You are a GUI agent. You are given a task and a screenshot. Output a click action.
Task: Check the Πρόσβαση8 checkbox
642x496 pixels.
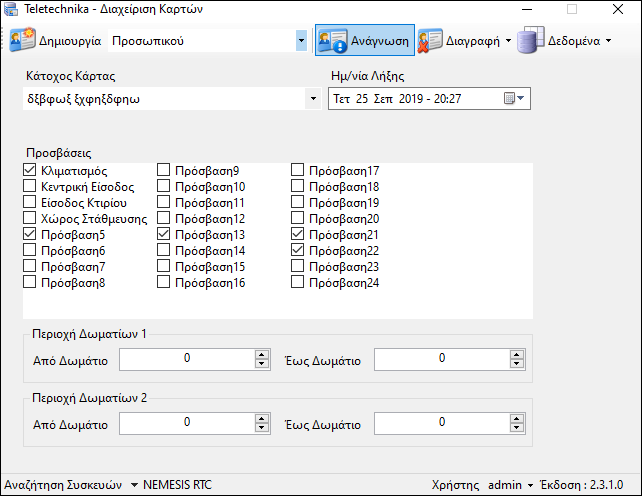coord(29,282)
